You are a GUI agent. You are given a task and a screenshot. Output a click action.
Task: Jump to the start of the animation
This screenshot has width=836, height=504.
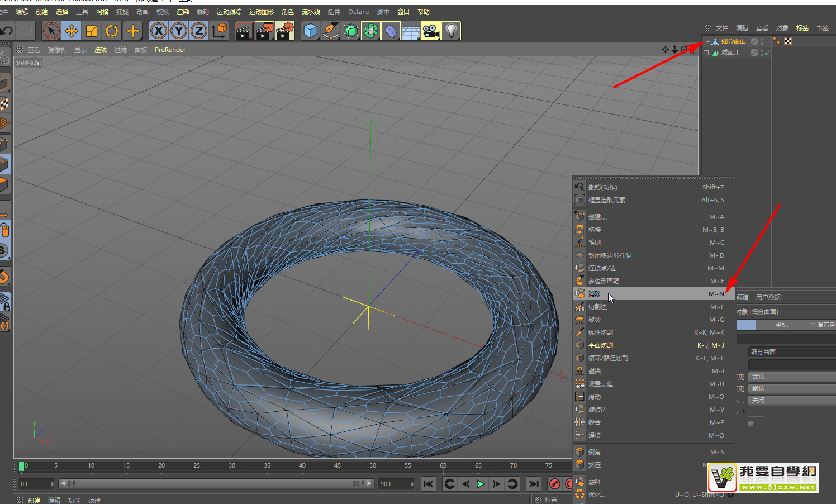point(429,484)
